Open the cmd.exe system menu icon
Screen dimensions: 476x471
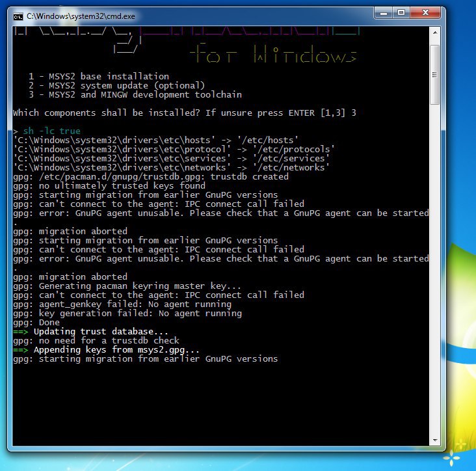click(x=18, y=16)
